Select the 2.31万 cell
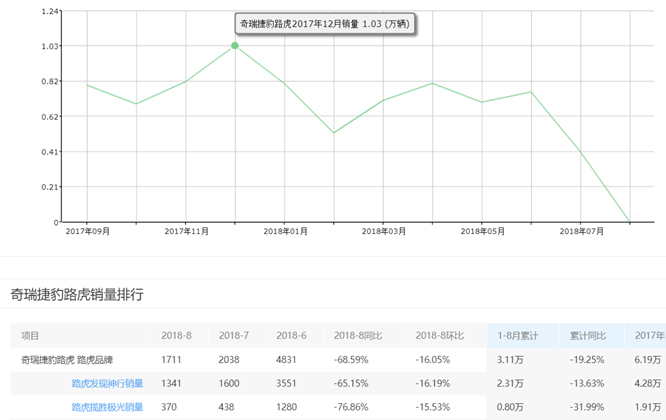Screen dimensions: 666x420 click(510, 383)
